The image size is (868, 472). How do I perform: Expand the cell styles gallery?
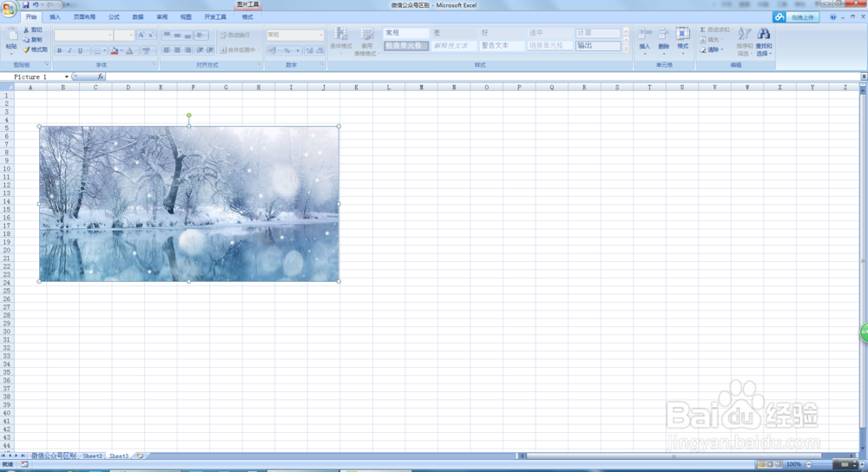coord(626,49)
